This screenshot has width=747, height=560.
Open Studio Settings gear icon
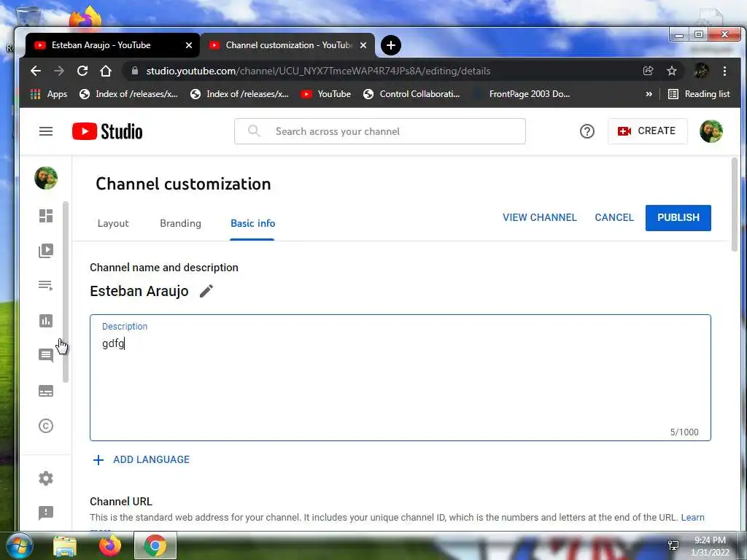(46, 478)
